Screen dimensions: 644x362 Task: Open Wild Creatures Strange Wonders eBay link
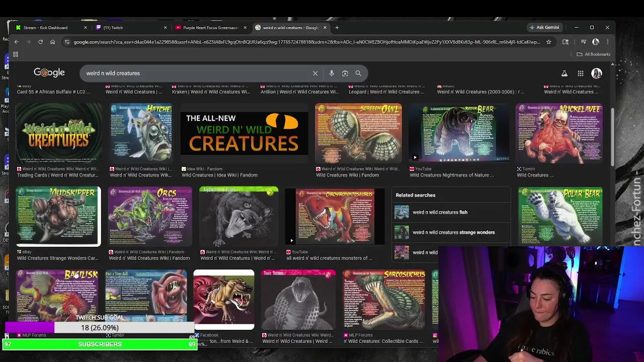click(57, 258)
